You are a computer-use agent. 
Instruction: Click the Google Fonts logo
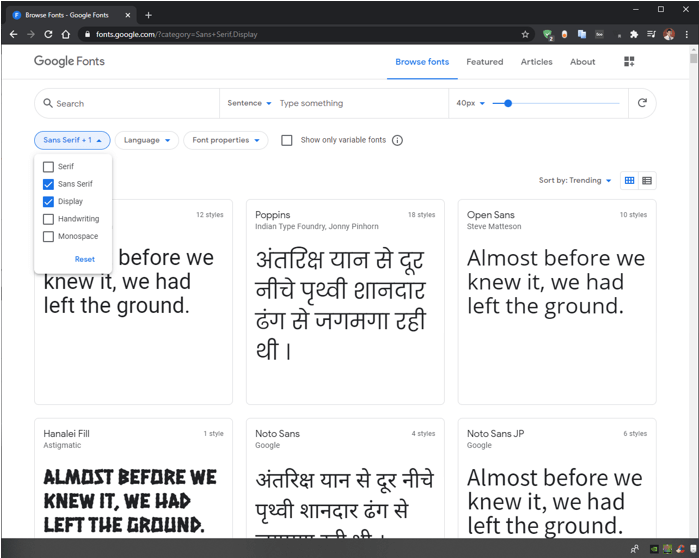coord(69,61)
